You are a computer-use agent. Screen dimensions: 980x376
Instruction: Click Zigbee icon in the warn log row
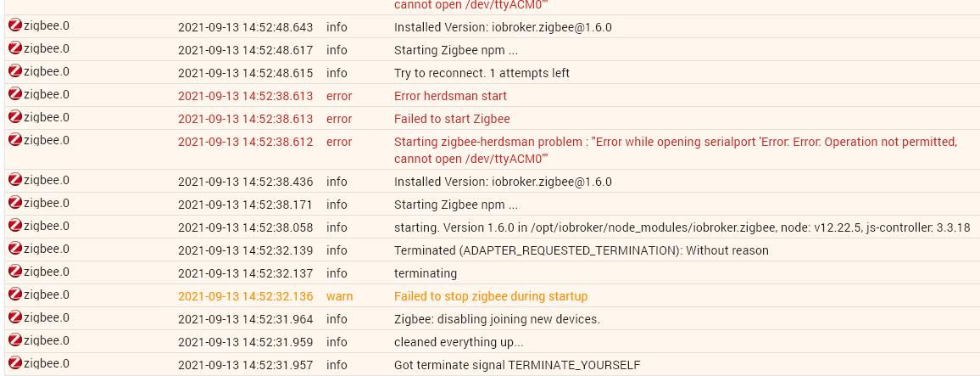[15, 295]
